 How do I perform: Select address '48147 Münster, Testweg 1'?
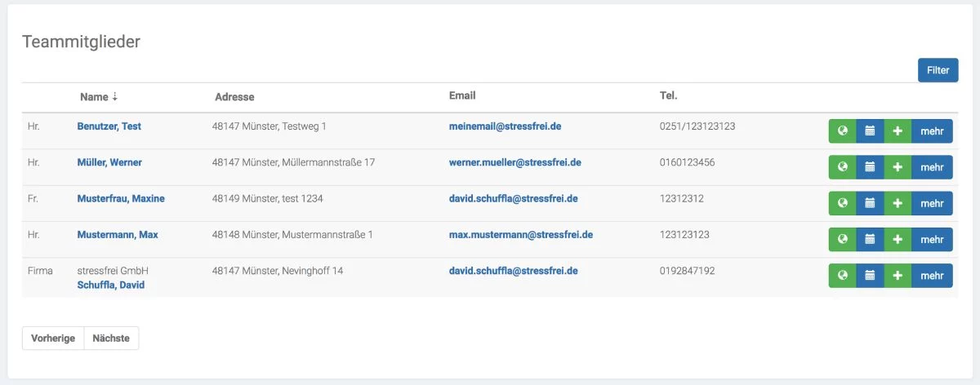point(269,126)
